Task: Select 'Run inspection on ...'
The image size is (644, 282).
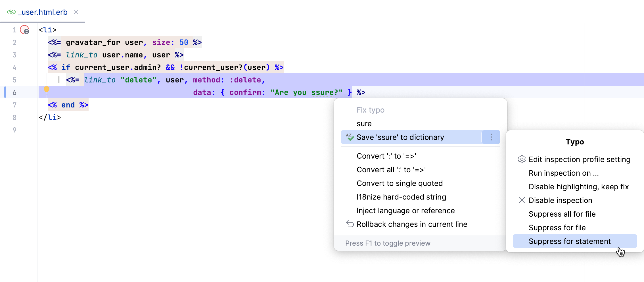Action: click(x=564, y=173)
